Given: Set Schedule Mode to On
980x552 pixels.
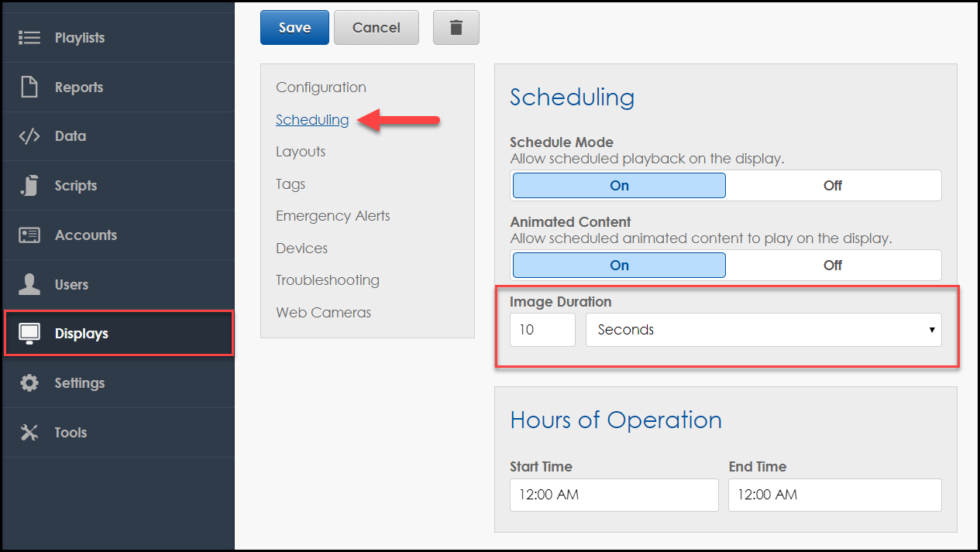Looking at the screenshot, I should [619, 186].
